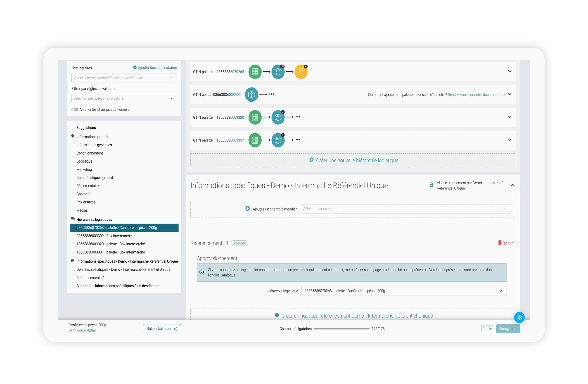Open the blue floating help widget
Image resolution: width=588 pixels, height=384 pixels.
click(x=519, y=318)
